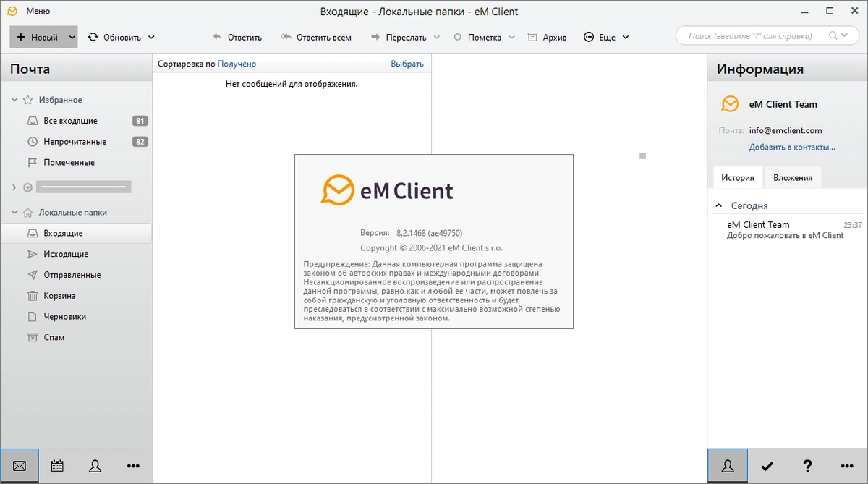This screenshot has height=484, width=868.
Task: Click the Отправленные paper plane icon
Action: tap(32, 276)
